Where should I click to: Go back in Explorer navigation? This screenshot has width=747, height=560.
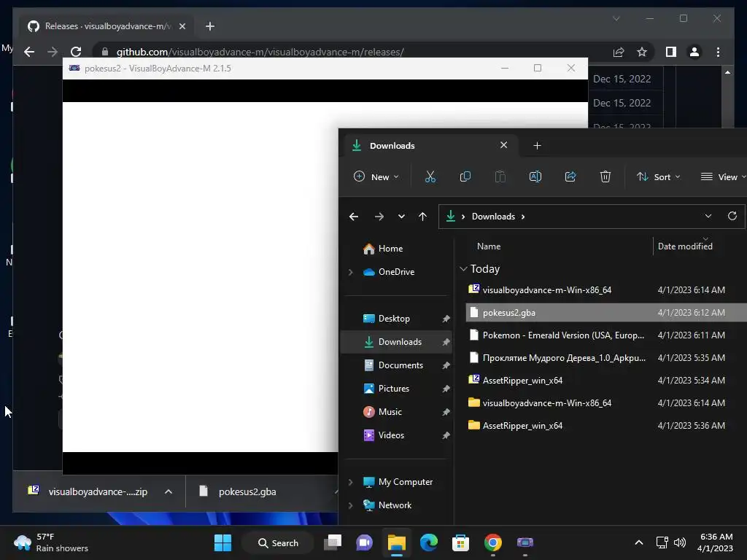[x=354, y=217]
